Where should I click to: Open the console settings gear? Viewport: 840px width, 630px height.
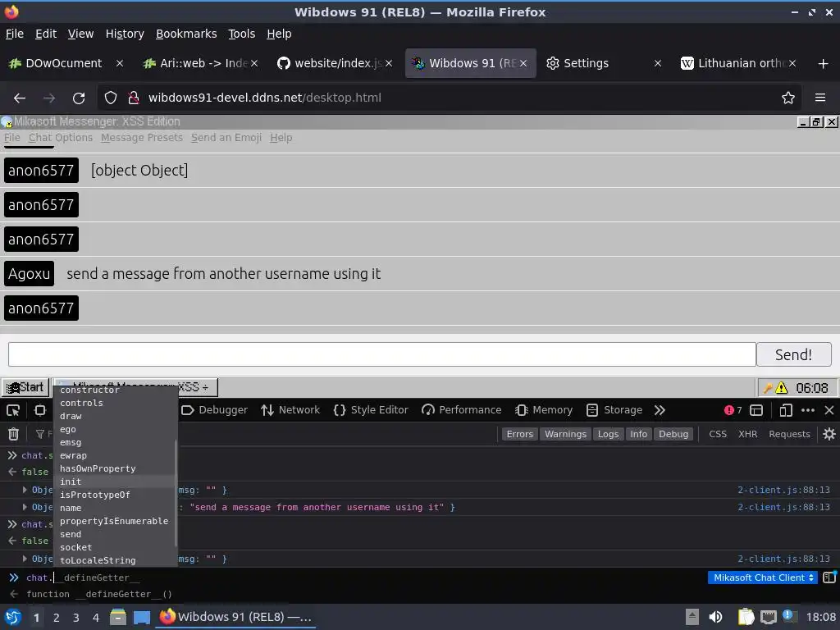point(829,434)
